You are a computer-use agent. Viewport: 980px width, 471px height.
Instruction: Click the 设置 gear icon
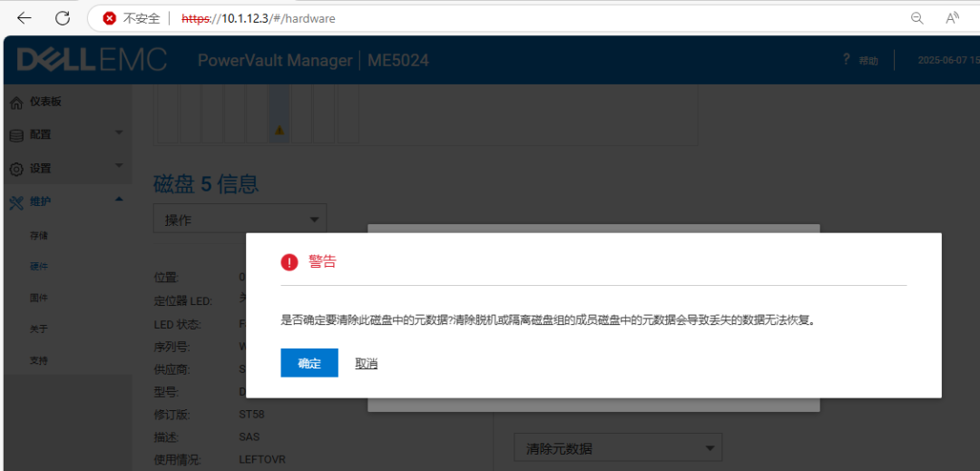17,169
